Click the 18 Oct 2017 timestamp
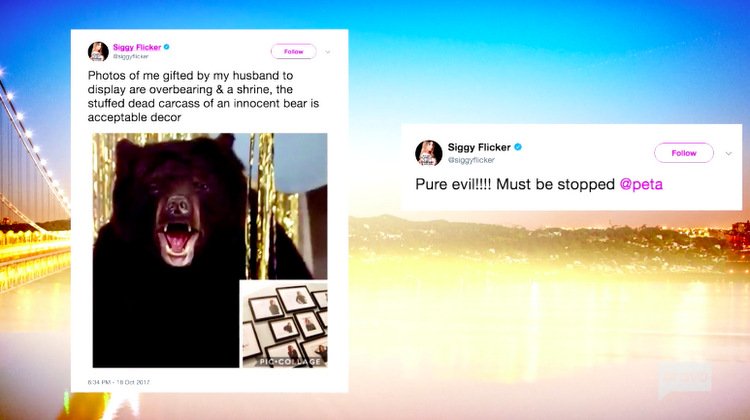The image size is (750, 420). [x=119, y=382]
